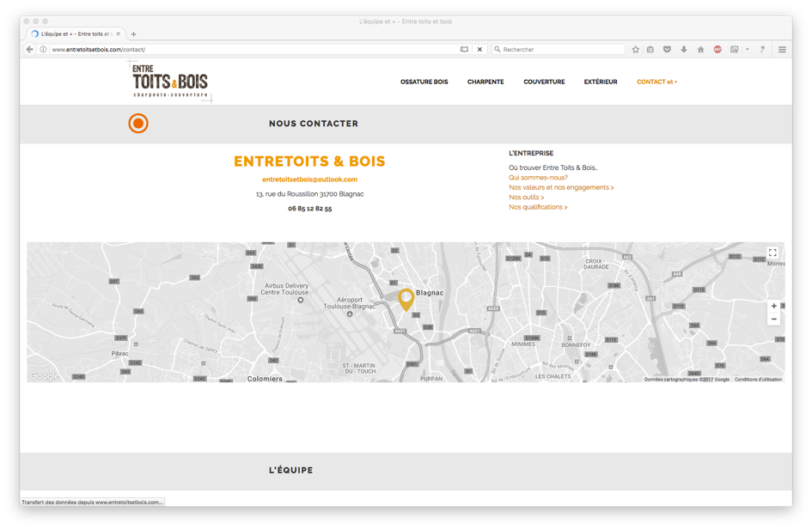Open Nos valeurs et nos engagements link
This screenshot has height=530, width=812.
click(x=561, y=187)
